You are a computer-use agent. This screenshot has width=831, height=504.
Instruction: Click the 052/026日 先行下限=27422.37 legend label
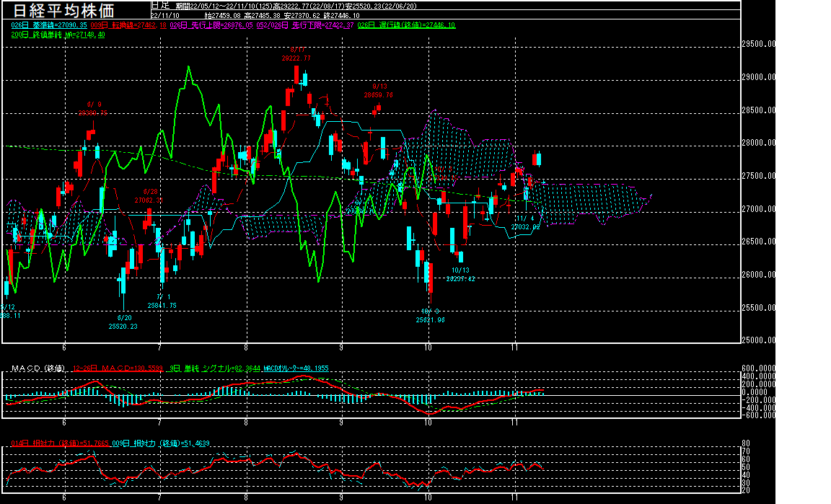click(x=304, y=25)
